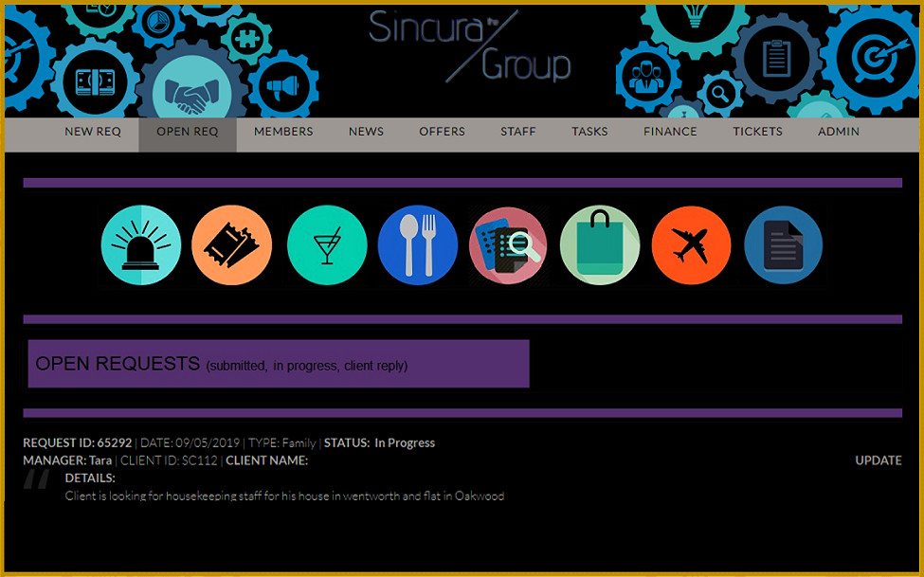Screen dimensions: 924x577
Task: Open the dining cutlery category icon
Action: point(417,244)
